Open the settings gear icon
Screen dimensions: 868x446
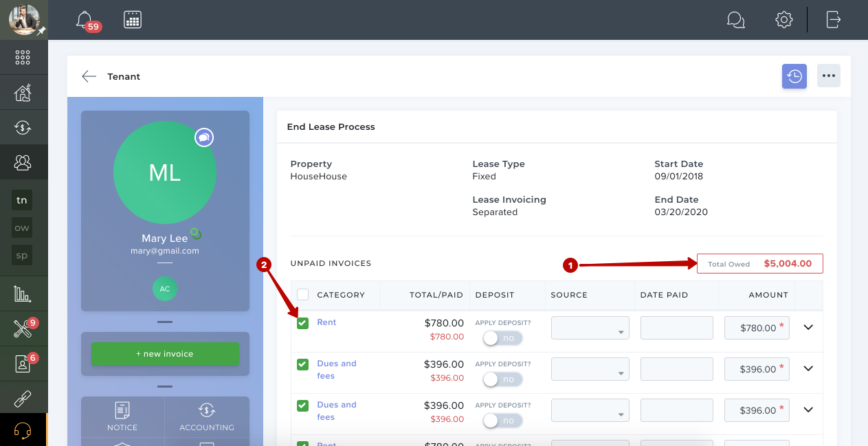click(x=784, y=19)
